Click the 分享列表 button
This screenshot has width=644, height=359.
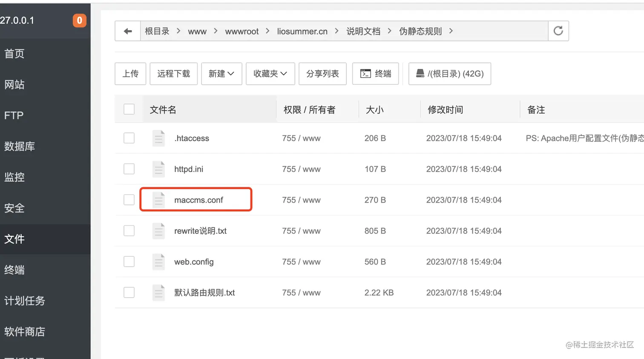pos(322,74)
